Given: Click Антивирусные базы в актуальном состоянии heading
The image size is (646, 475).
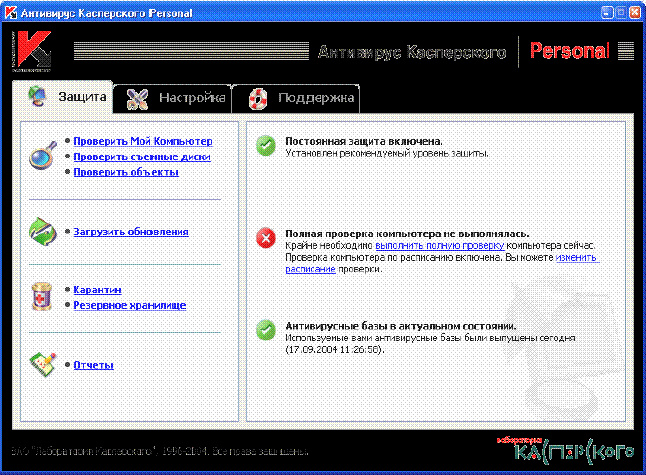Looking at the screenshot, I should pyautogui.click(x=401, y=326).
